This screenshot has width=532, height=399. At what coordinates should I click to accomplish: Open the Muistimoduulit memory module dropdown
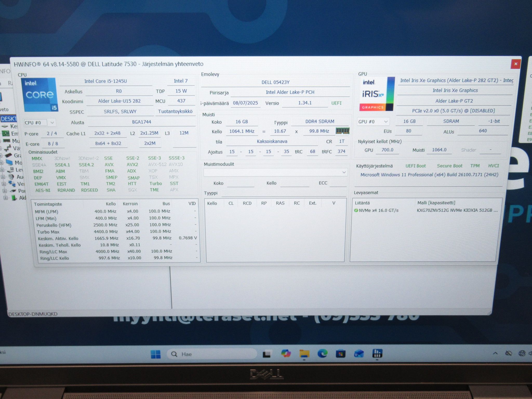click(x=275, y=172)
